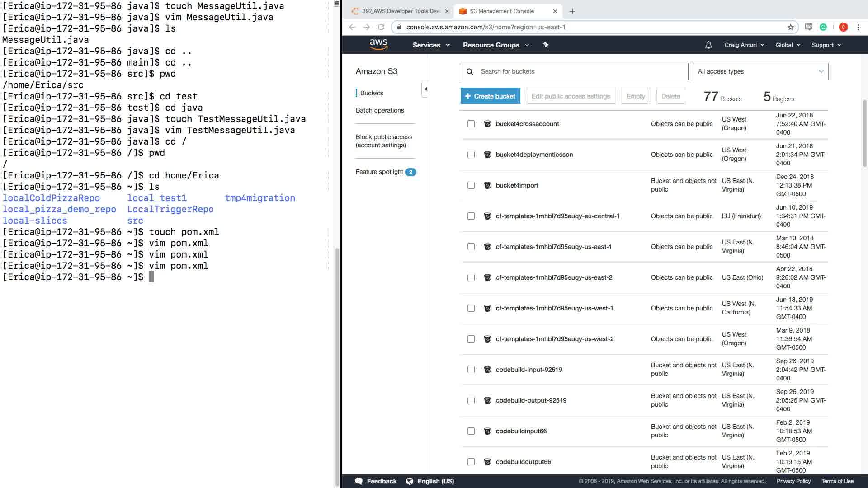This screenshot has width=868, height=488.
Task: Open the notifications bell icon
Action: point(708,45)
